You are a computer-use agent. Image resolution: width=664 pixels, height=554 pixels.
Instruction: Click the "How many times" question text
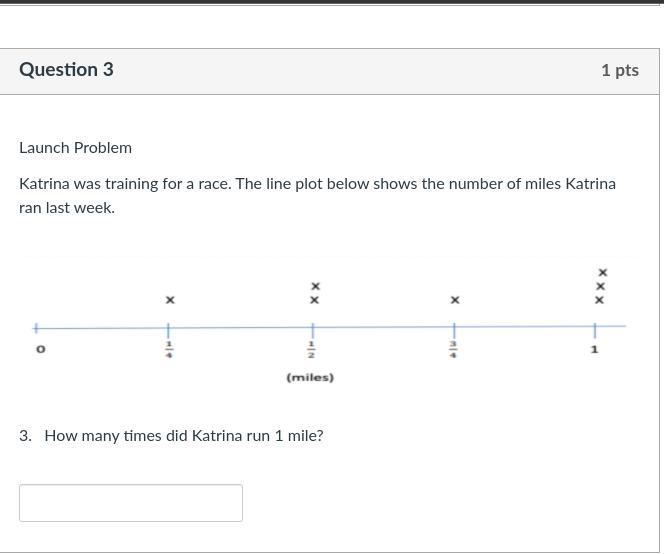[184, 436]
